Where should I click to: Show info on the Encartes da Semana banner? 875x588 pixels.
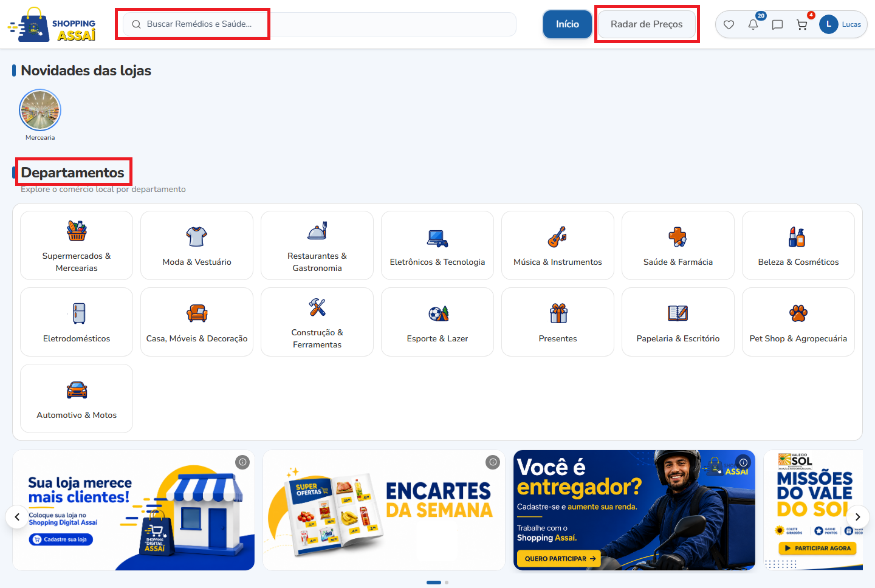tap(493, 462)
